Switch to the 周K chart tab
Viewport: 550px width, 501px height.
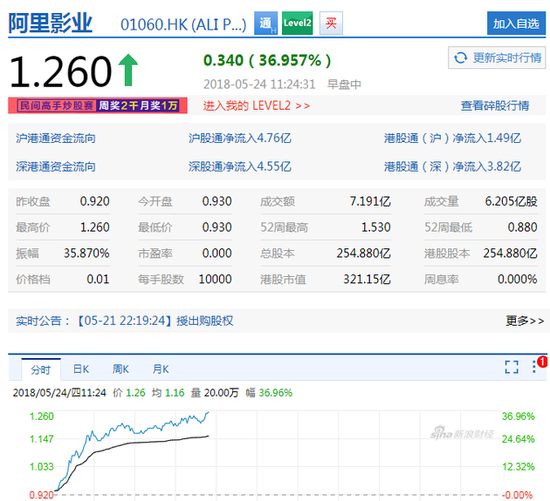click(x=121, y=369)
